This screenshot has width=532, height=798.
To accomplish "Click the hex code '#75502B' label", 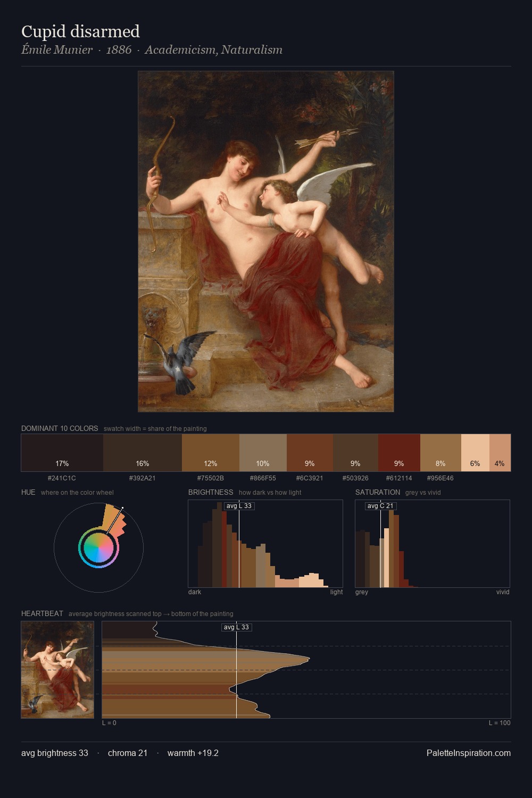I will click(x=211, y=478).
